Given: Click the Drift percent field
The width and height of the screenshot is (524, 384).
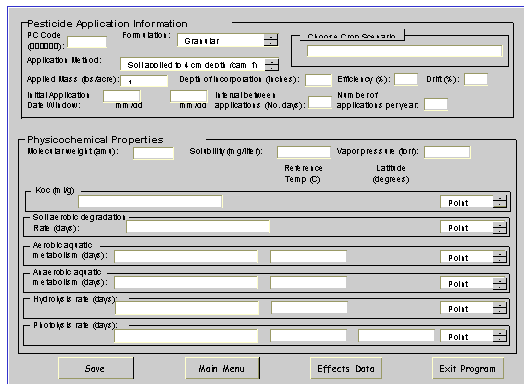Looking at the screenshot, I should [476, 80].
